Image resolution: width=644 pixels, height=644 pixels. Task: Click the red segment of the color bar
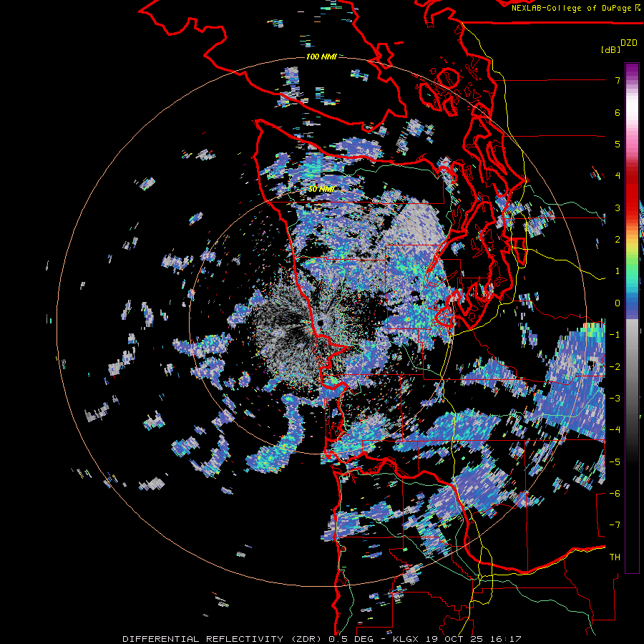tap(632, 193)
